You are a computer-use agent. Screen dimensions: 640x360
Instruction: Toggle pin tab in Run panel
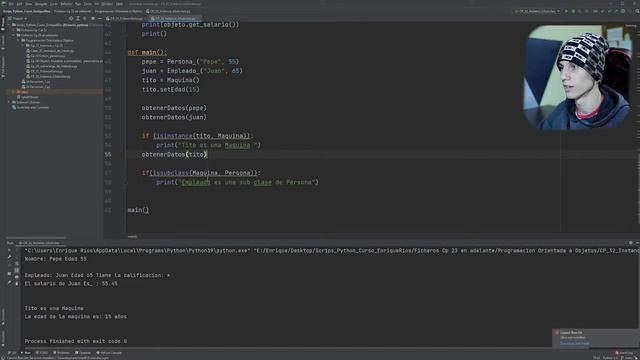pyautogui.click(x=9, y=282)
